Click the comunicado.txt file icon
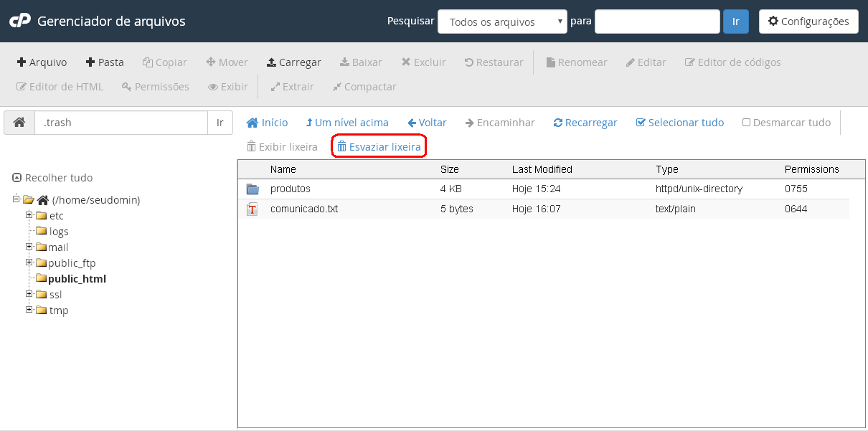Viewport: 868px width, 431px height. click(x=252, y=209)
